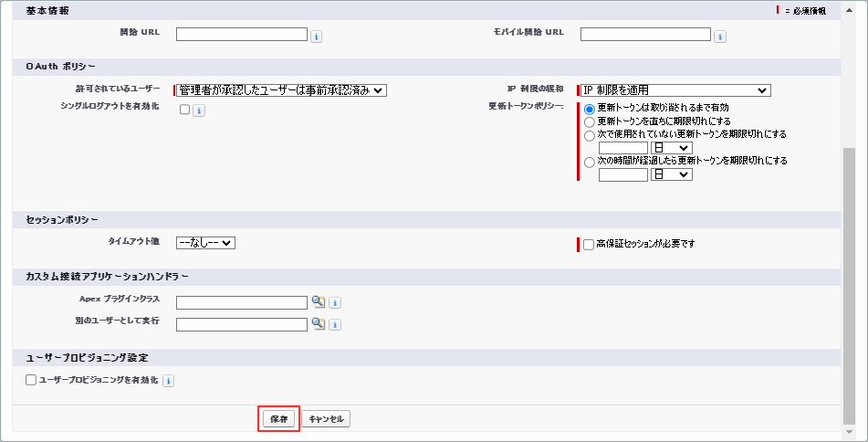
Task: Click info icon beside ユーザープロビジョニングを有効化
Action: pyautogui.click(x=169, y=381)
